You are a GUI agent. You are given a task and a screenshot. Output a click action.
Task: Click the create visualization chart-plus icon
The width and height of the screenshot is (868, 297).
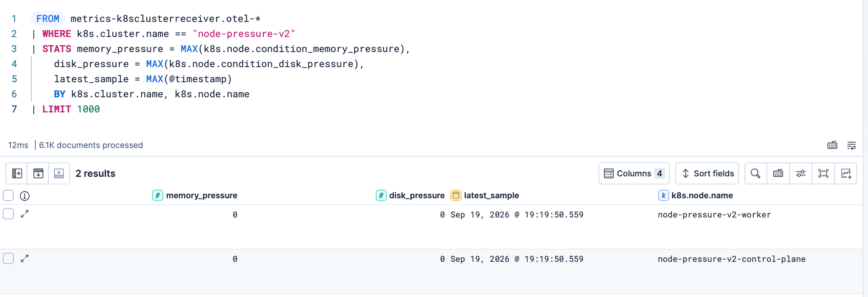[846, 174]
